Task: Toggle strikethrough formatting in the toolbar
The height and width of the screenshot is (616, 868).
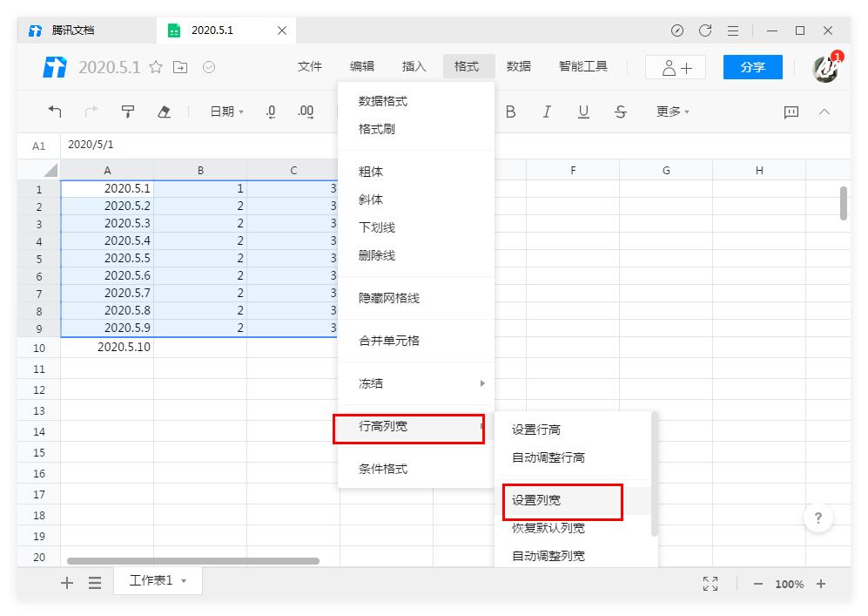Action: click(x=619, y=112)
